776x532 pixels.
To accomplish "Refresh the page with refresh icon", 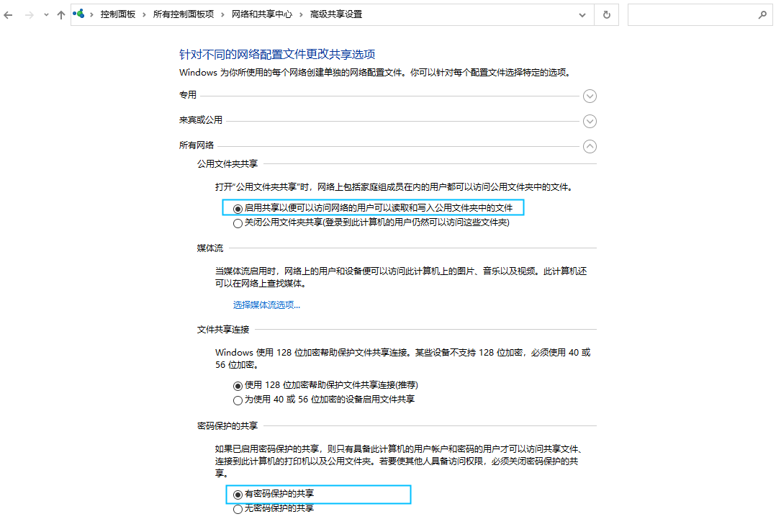I will pos(607,15).
